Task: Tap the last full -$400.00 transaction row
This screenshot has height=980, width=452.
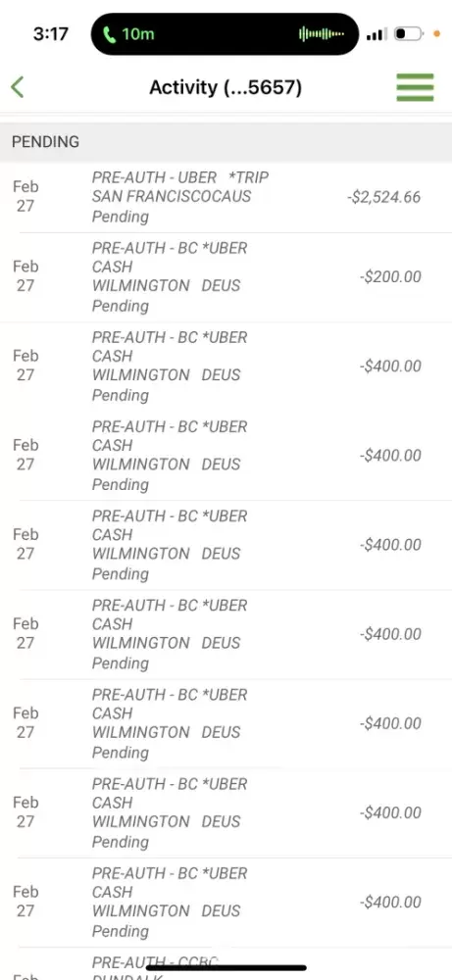Action: (226, 903)
